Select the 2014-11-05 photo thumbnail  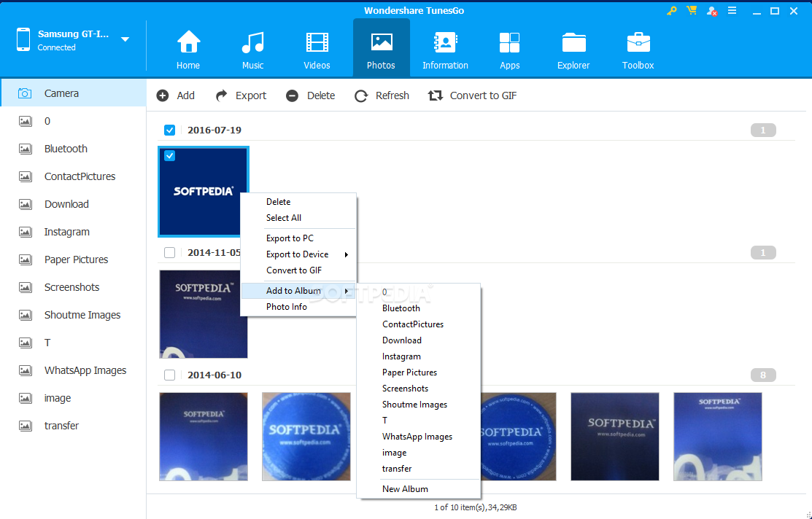[204, 314]
